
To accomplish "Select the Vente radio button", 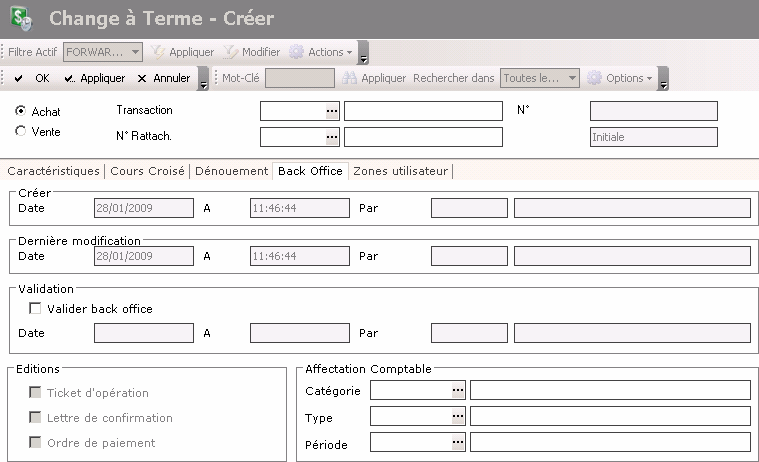I will click(x=21, y=131).
